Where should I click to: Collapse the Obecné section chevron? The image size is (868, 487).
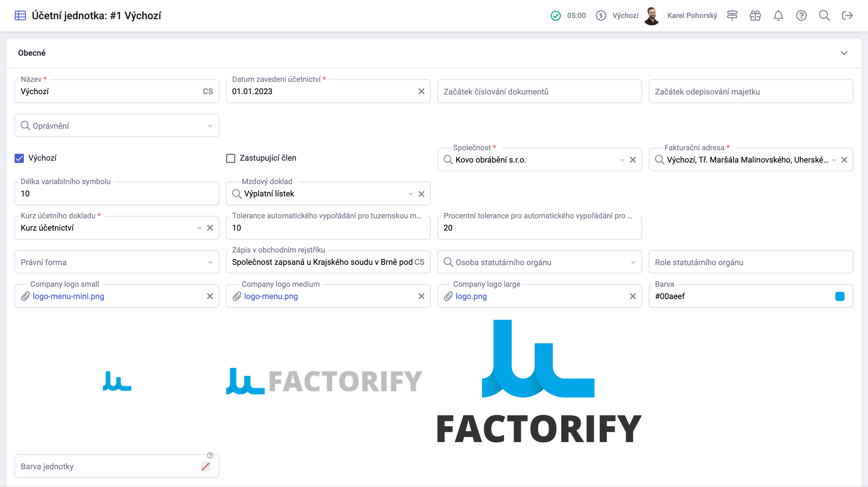pyautogui.click(x=844, y=53)
